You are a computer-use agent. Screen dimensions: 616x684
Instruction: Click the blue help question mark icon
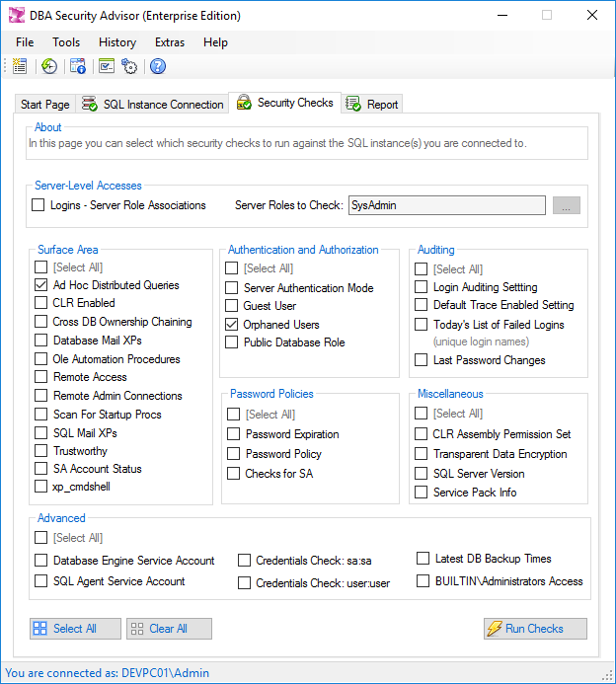(158, 66)
